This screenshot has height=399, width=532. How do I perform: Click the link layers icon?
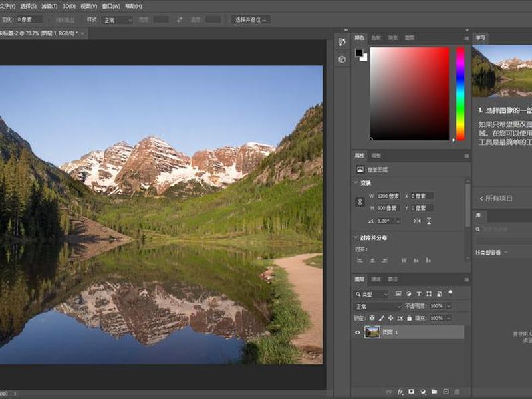pos(388,392)
